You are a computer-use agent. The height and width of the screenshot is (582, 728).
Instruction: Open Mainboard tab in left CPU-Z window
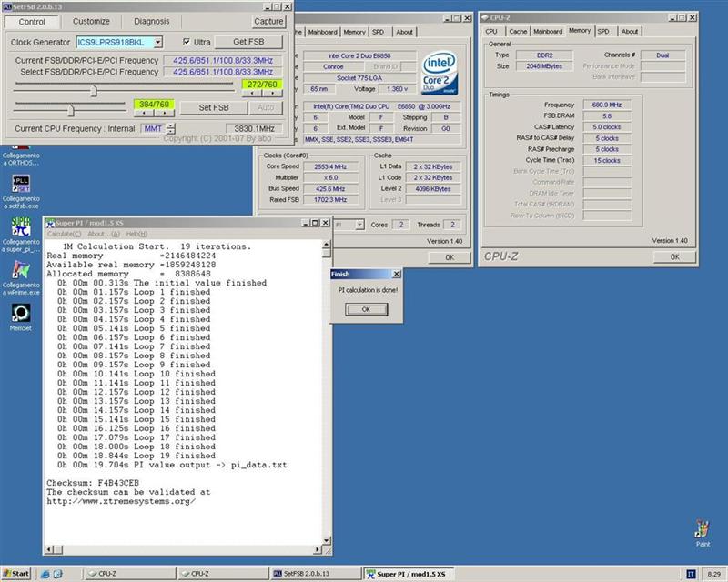tap(322, 32)
